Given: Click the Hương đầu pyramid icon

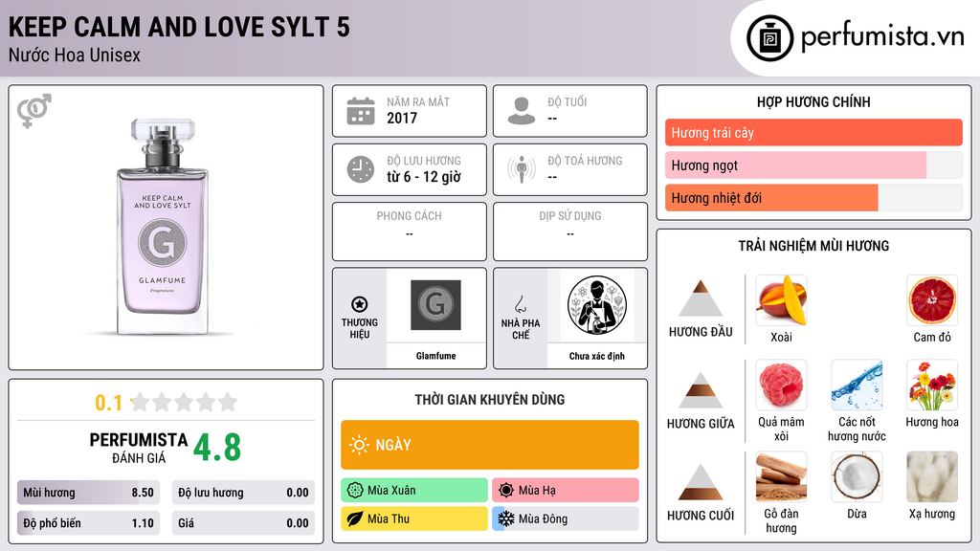Looking at the screenshot, I should [701, 298].
